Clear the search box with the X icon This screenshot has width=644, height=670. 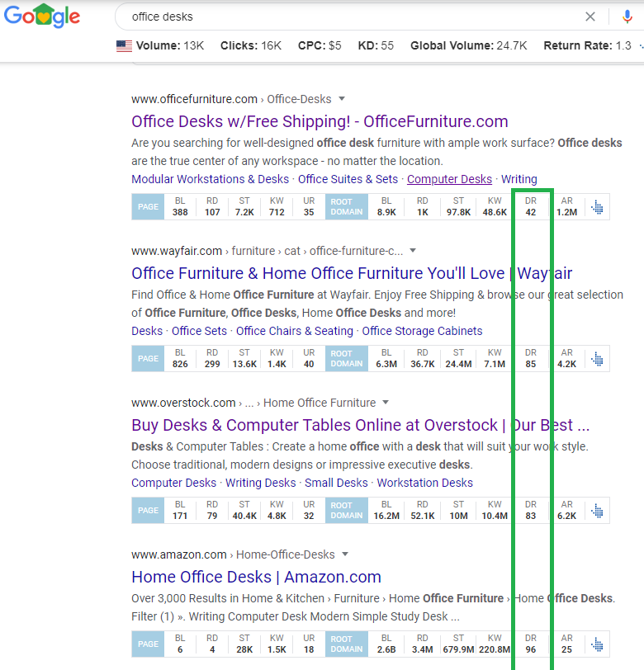(x=590, y=17)
